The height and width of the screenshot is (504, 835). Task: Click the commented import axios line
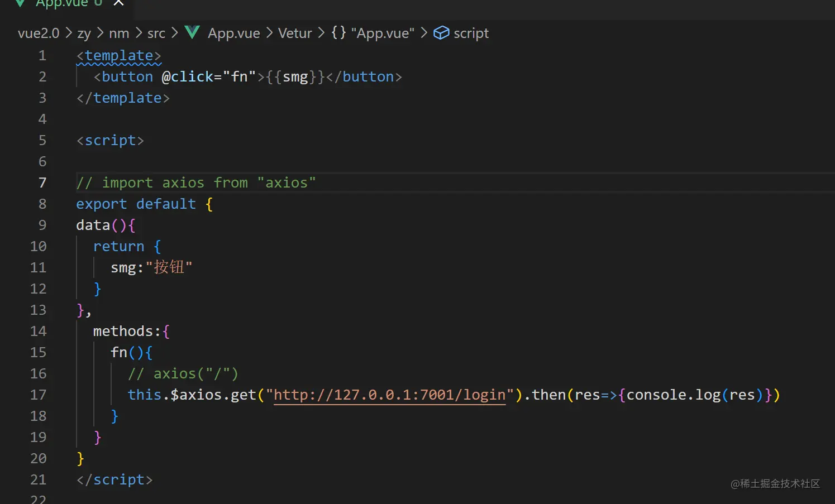point(196,183)
